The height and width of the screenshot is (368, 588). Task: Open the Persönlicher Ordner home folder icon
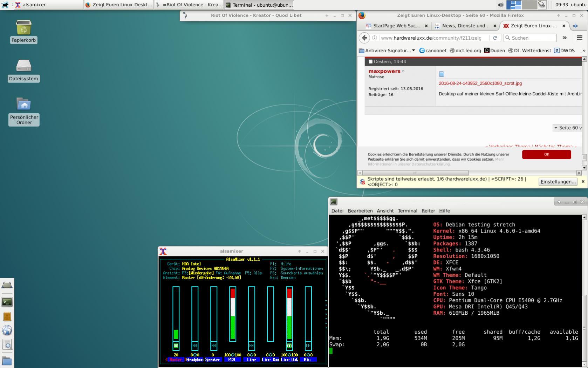click(23, 105)
